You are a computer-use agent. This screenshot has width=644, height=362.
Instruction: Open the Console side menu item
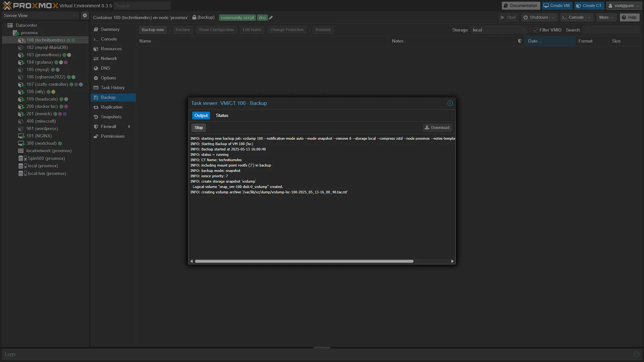(x=113, y=39)
